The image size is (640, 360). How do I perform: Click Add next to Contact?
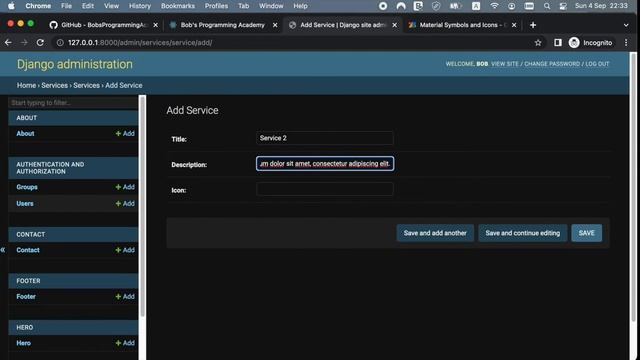pos(125,250)
